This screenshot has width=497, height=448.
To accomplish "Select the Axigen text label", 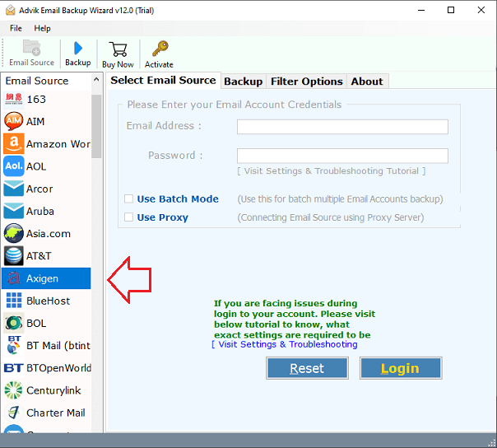I will tap(42, 278).
